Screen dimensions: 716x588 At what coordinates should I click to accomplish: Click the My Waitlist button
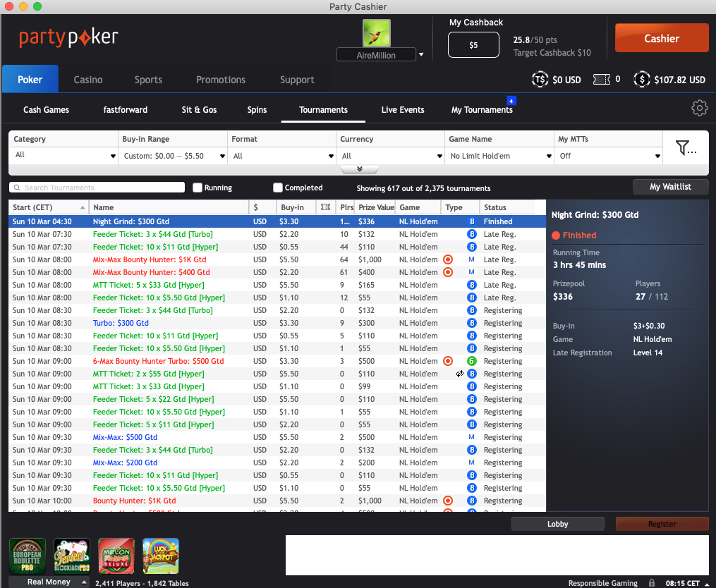point(670,187)
